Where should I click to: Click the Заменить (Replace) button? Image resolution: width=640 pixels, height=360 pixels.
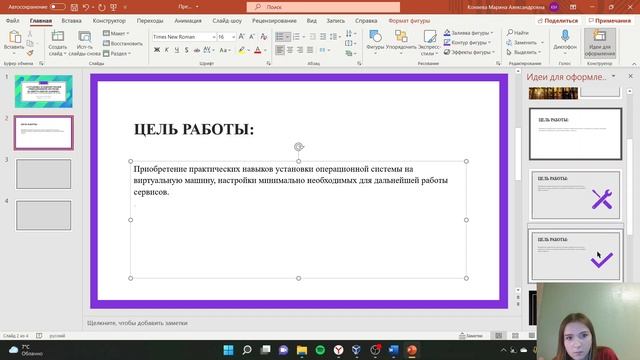coord(525,42)
